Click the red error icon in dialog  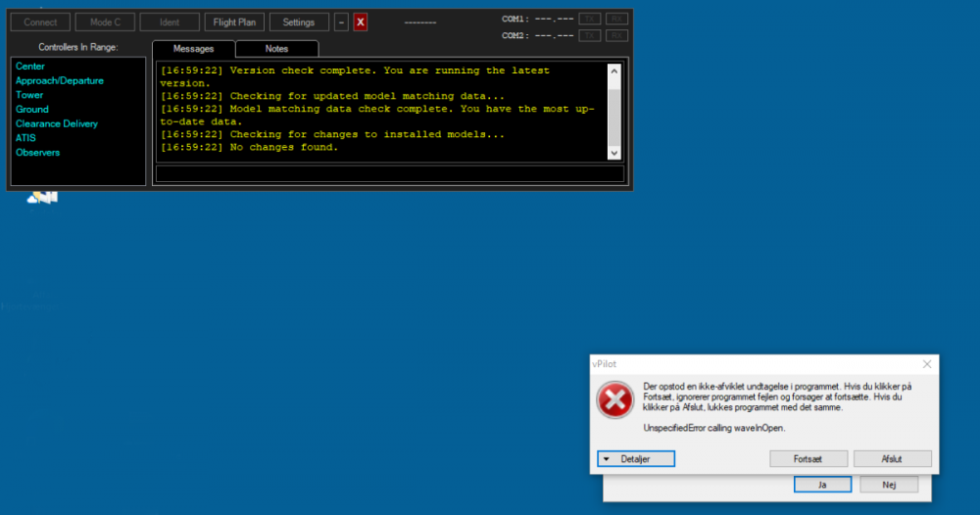coord(615,400)
